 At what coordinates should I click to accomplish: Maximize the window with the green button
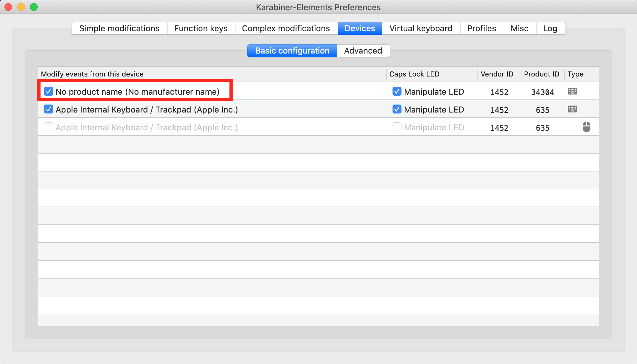tap(34, 7)
